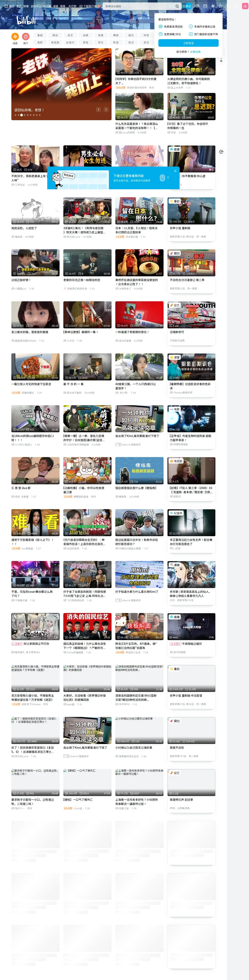Open the 摄影后期调色 course thumbnail
The image size is (249, 980).
point(192,367)
